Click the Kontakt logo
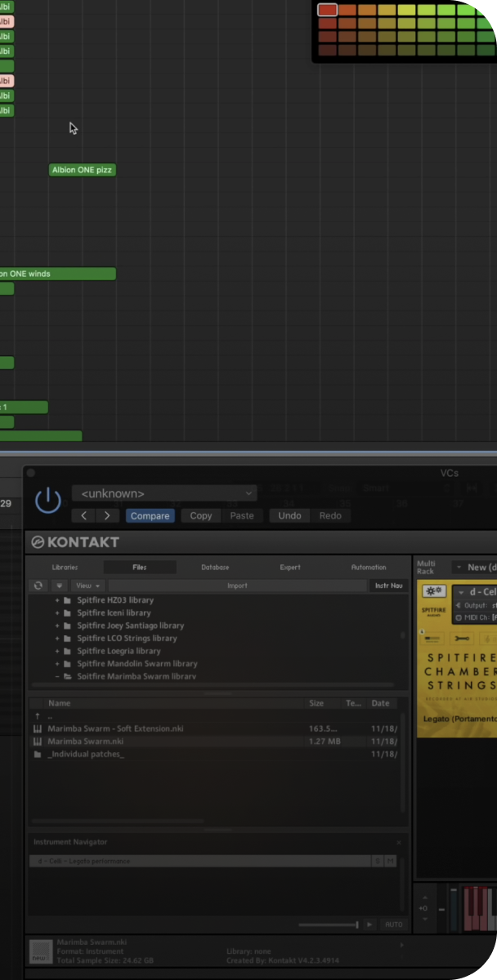 [75, 541]
